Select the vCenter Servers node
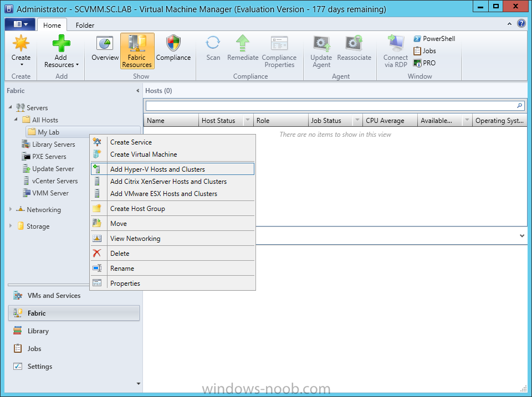This screenshot has height=397, width=532. [50, 181]
